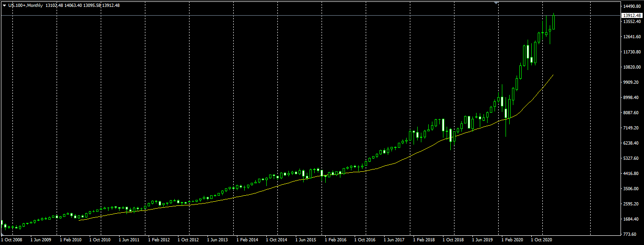644x245 pixels.
Task: Click the 1684.40 price scale label
Action: pyautogui.click(x=632, y=219)
